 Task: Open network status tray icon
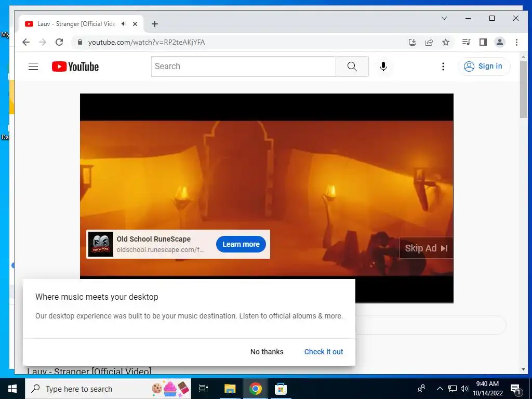pyautogui.click(x=453, y=389)
